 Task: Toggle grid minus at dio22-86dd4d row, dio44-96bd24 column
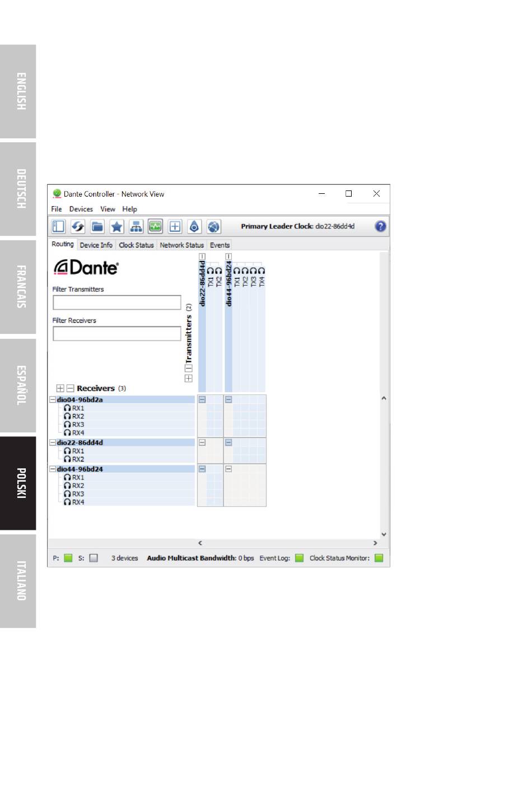coord(228,443)
